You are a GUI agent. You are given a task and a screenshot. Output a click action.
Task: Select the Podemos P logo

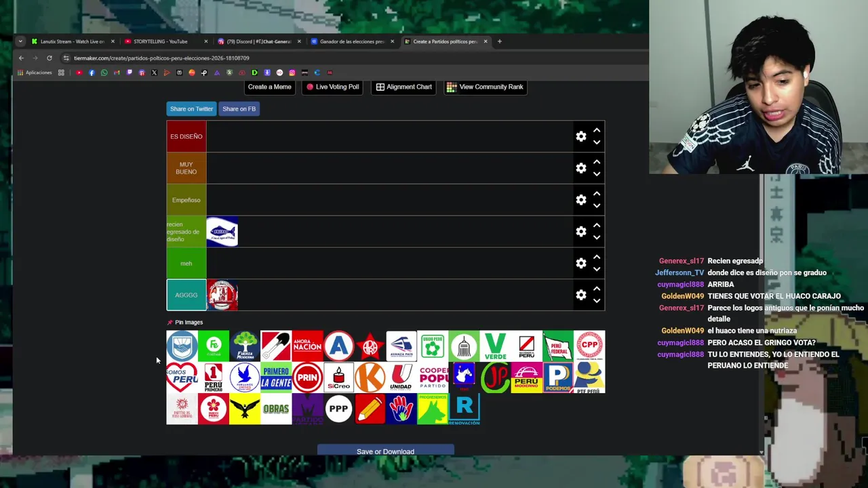(x=557, y=378)
